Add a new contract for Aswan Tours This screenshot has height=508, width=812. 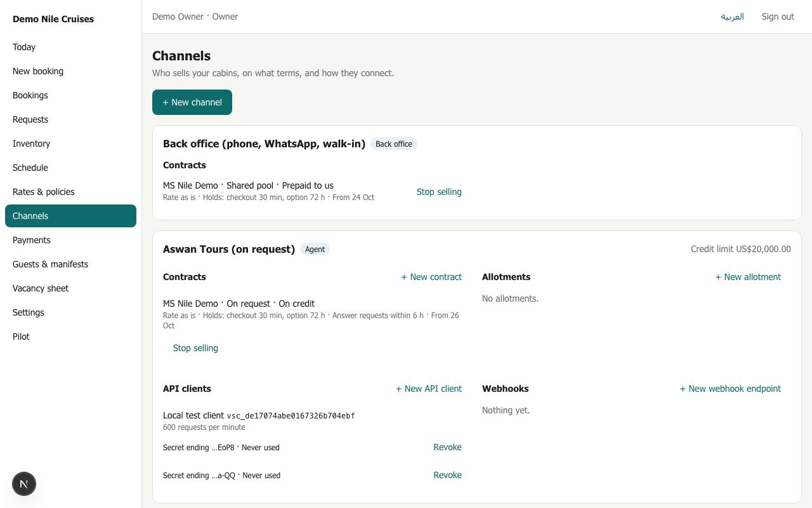431,277
